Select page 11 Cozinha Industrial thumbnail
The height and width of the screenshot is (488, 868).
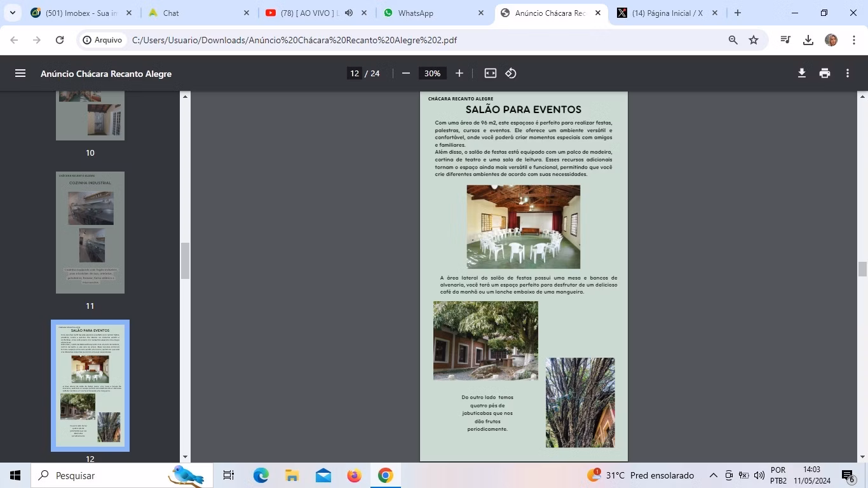click(90, 232)
